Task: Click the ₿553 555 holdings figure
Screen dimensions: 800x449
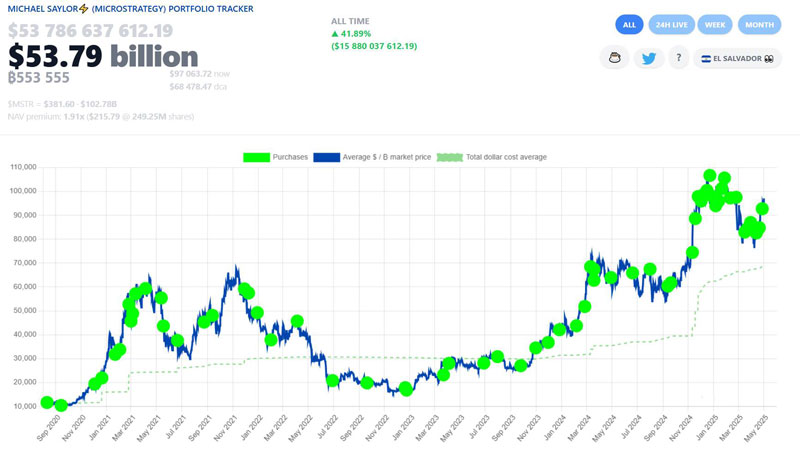Action: coord(39,78)
